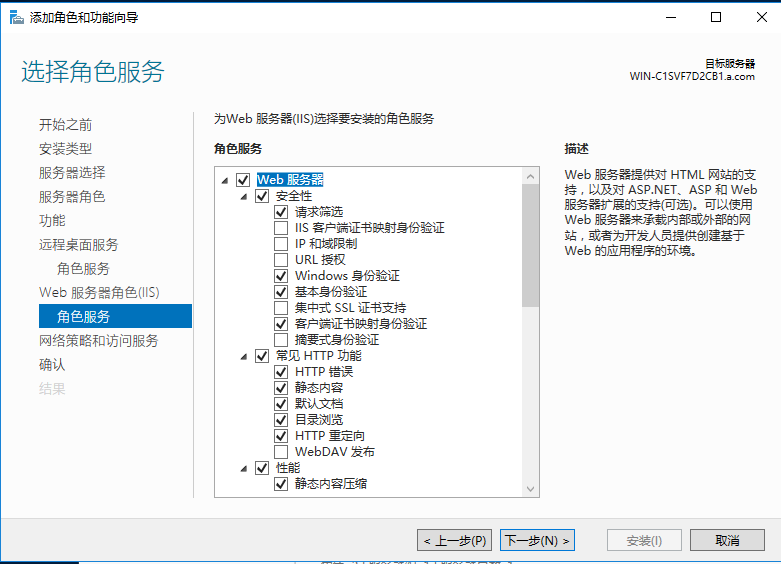
Task: Click 取消 button
Action: click(x=727, y=540)
